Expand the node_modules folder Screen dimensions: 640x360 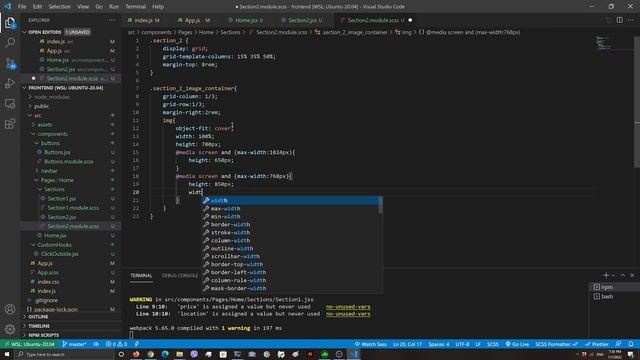[51, 97]
